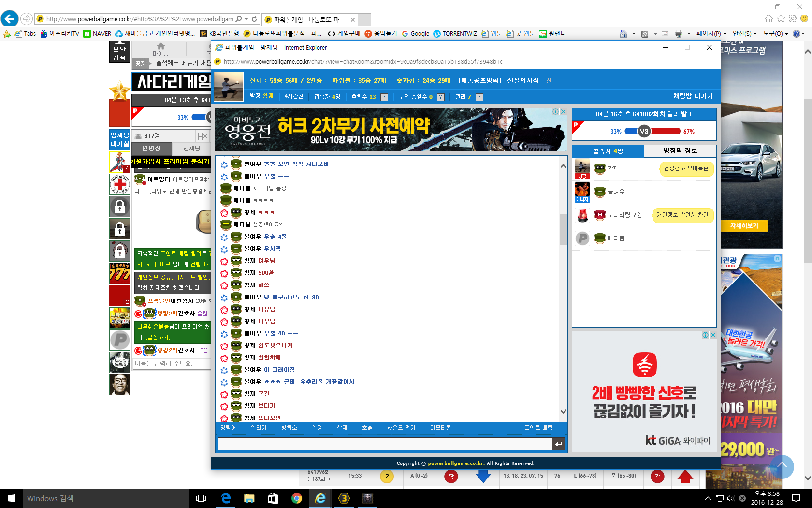The height and width of the screenshot is (508, 812).
Task: Click the round scroll-to-top arrow button
Action: click(782, 466)
